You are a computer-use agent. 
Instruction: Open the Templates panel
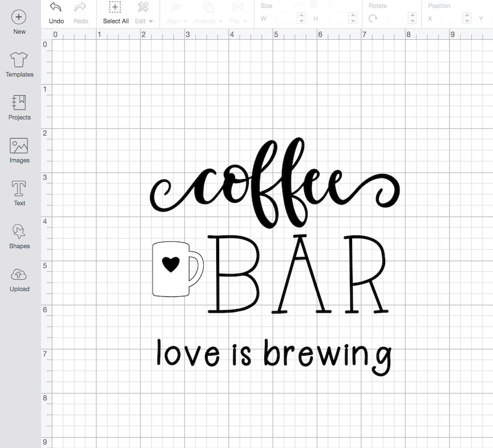point(19,64)
